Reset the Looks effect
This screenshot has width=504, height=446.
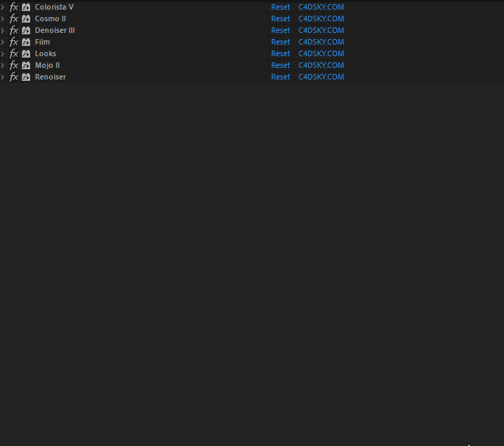[280, 53]
